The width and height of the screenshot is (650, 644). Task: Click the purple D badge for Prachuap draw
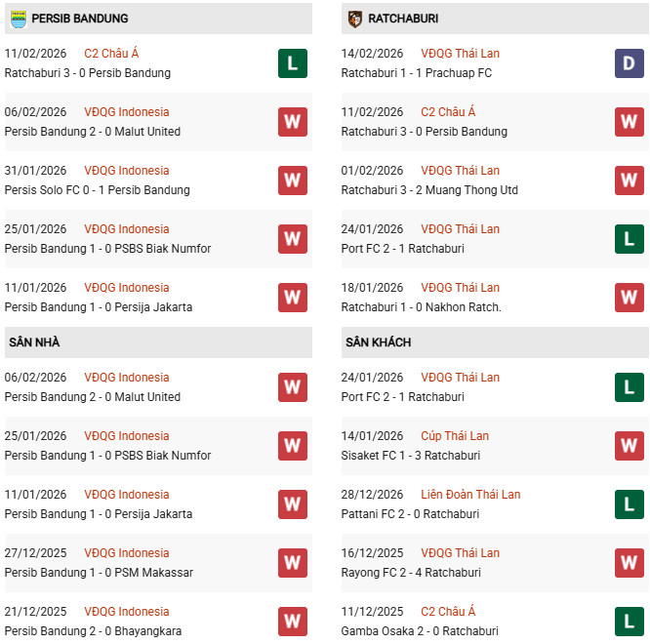629,63
